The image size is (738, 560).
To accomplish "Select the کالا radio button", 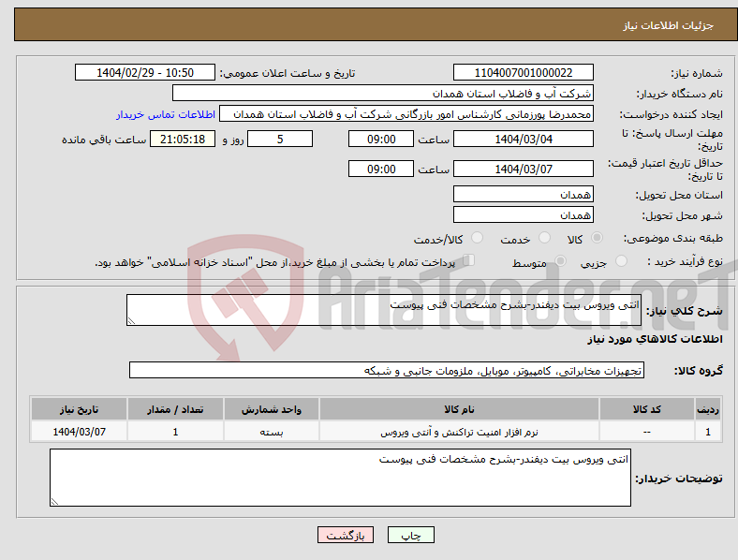I will tap(597, 238).
